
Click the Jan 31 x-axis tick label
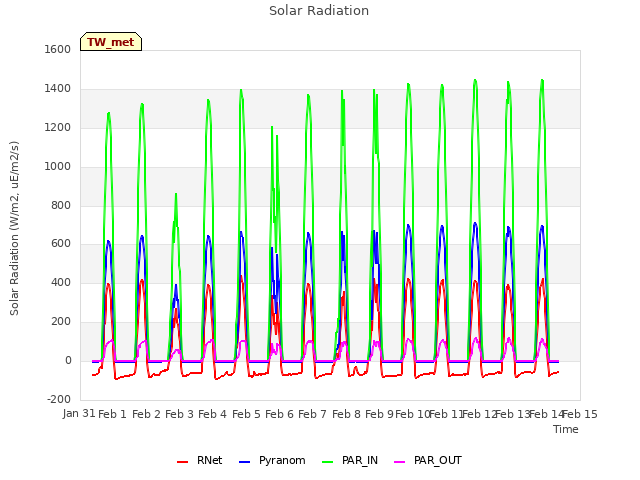[79, 413]
